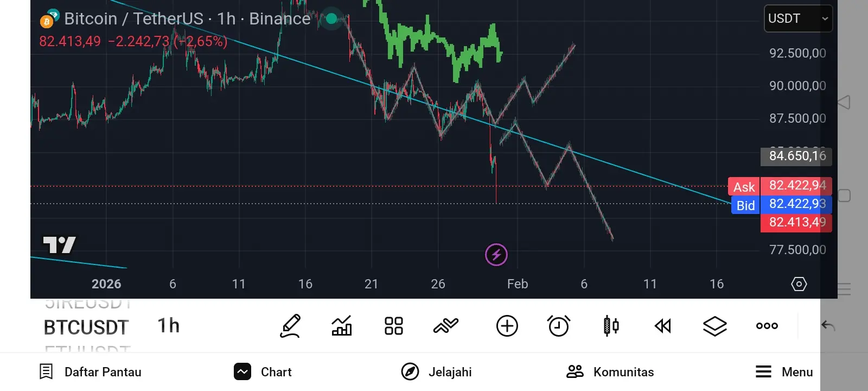This screenshot has width=868, height=391.
Task: Open the BTCUSDT symbol selector
Action: (86, 327)
